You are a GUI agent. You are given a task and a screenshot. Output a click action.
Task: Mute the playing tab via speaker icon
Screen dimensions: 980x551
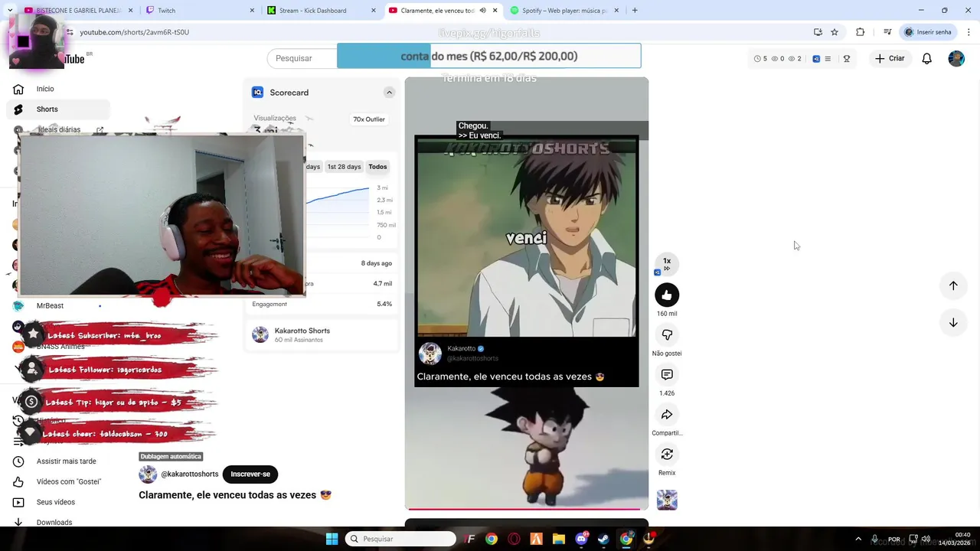[482, 10]
